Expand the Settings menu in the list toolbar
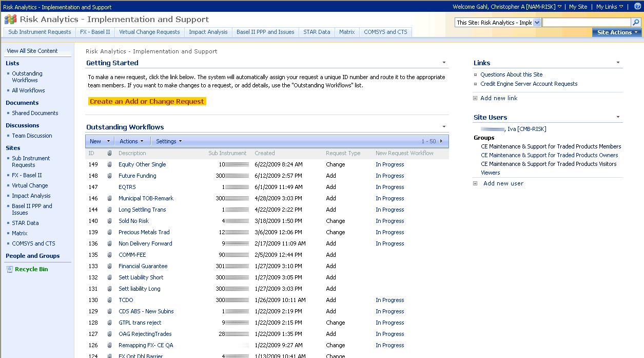644x358 pixels. click(x=169, y=141)
